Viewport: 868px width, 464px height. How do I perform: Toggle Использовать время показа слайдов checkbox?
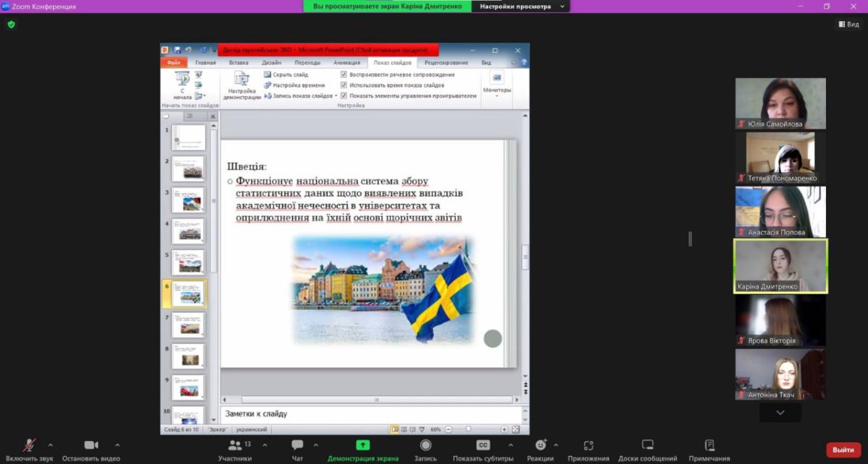point(344,85)
